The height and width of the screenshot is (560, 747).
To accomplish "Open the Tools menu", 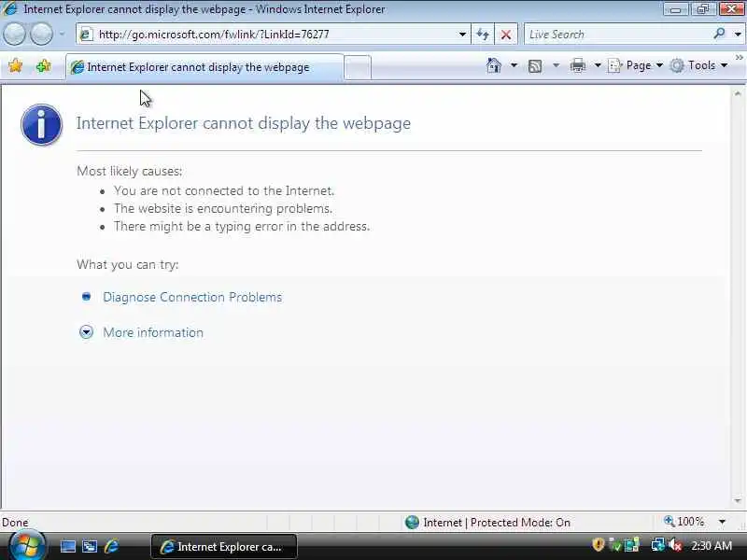I will tap(698, 65).
